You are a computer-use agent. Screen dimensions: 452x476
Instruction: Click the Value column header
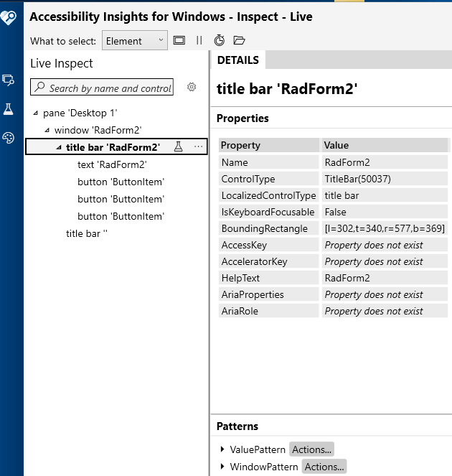click(x=385, y=145)
